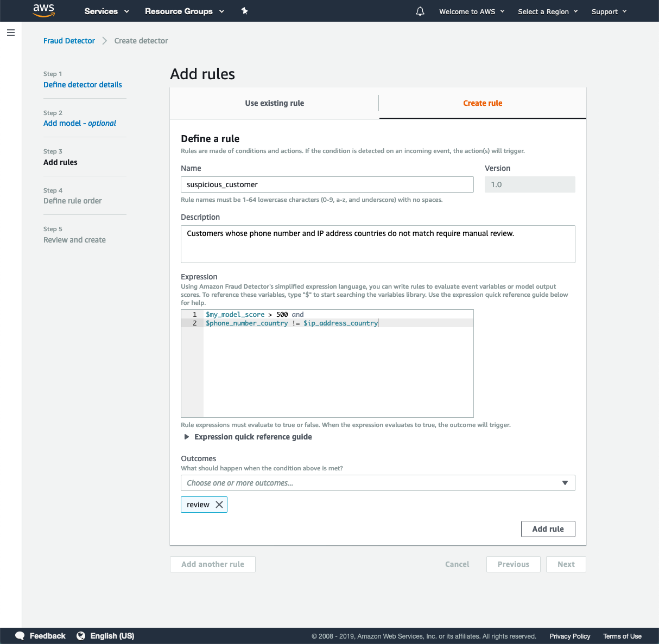
Task: Open the Resource Groups menu
Action: pyautogui.click(x=185, y=11)
